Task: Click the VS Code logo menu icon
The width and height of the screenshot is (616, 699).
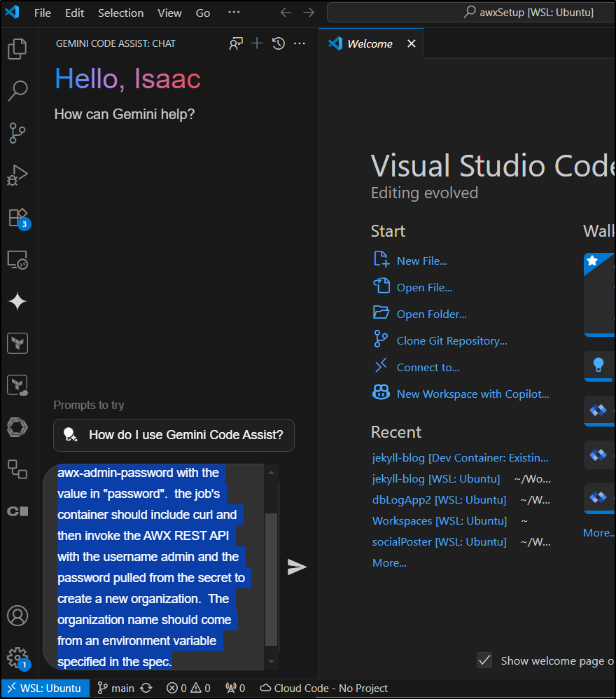Action: [x=13, y=12]
